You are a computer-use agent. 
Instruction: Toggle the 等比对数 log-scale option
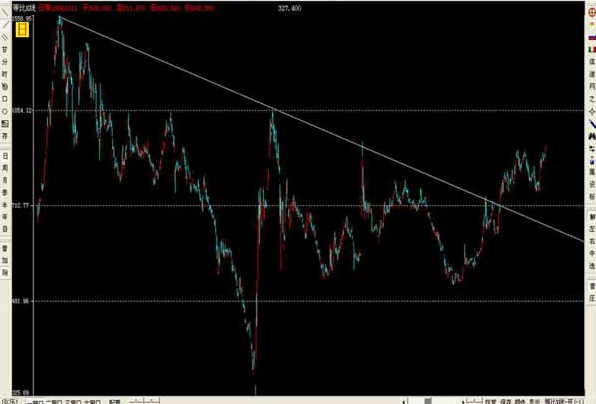tap(564, 401)
